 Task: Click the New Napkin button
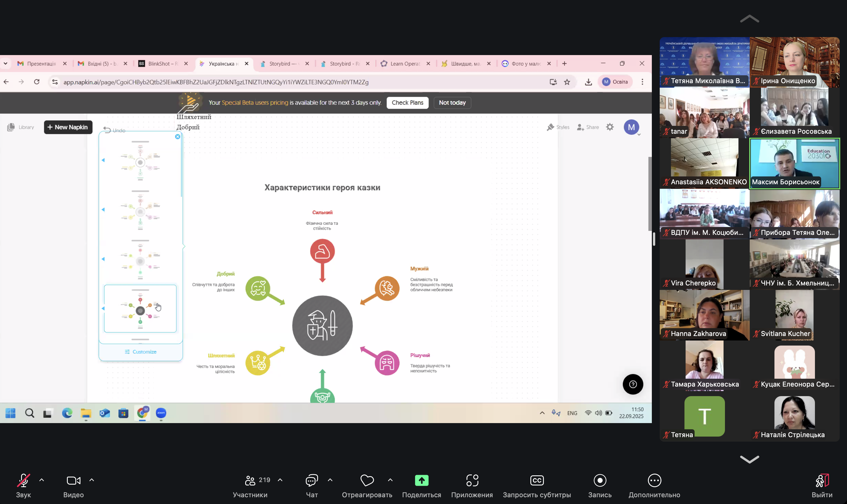(x=68, y=127)
